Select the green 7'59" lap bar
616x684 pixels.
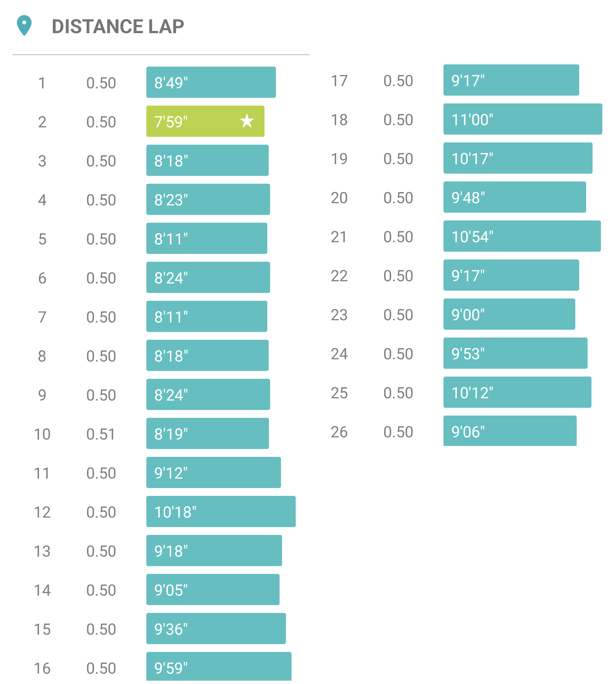point(205,121)
